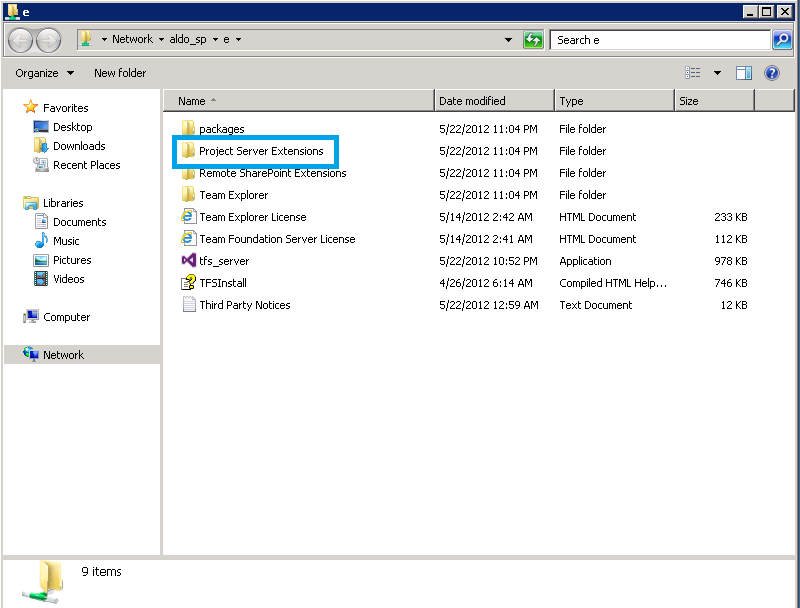Click the Documents library icon
This screenshot has height=608, width=800.
(x=41, y=221)
